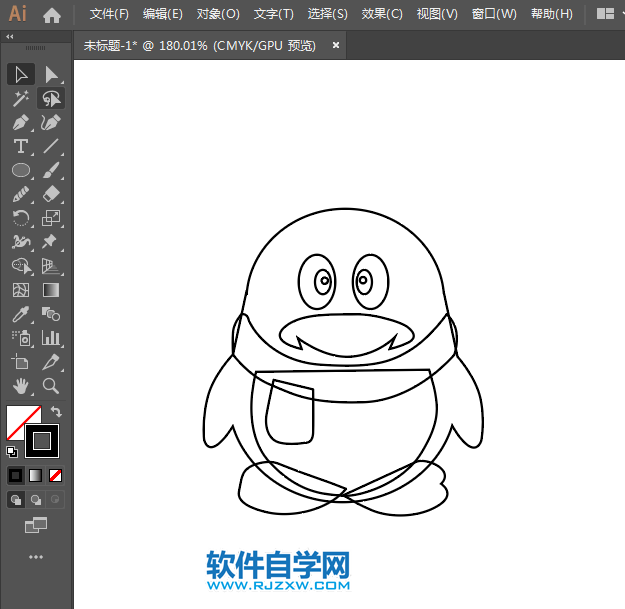
Task: Enable Draw Inside mode
Action: [x=55, y=500]
